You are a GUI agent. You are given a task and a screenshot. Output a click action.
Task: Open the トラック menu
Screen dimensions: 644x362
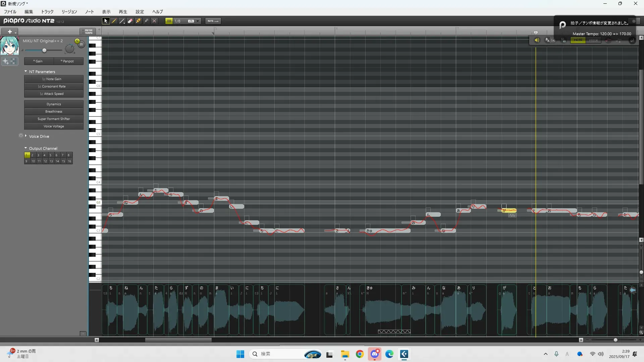click(x=47, y=12)
